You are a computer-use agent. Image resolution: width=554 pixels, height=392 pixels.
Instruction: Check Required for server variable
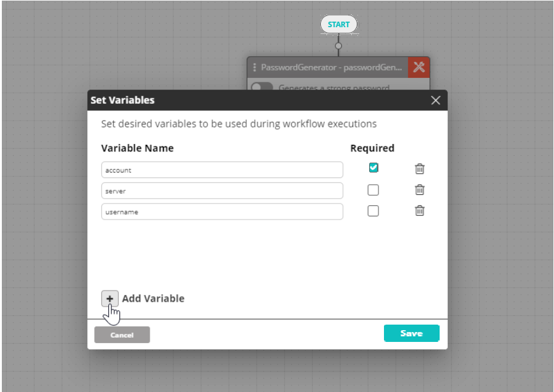pyautogui.click(x=373, y=190)
